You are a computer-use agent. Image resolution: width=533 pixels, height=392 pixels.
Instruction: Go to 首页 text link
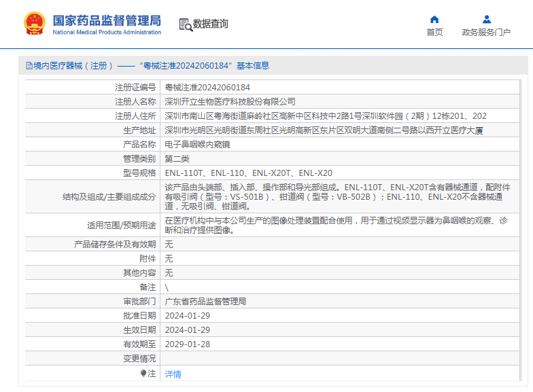[x=434, y=33]
